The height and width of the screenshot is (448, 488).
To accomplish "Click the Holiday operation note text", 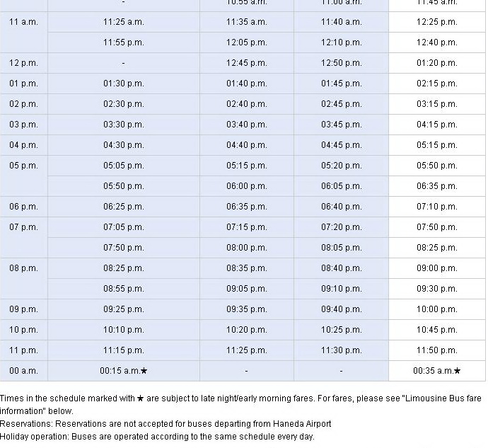I will pyautogui.click(x=157, y=437).
